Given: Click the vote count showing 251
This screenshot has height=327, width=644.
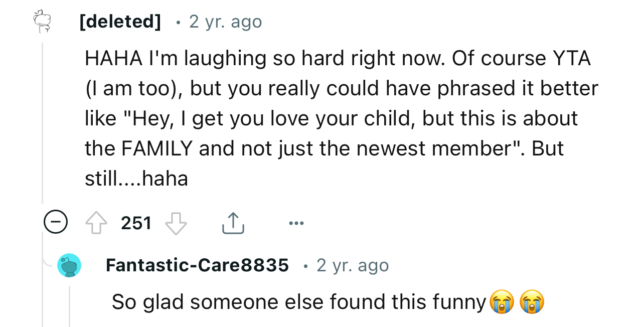Looking at the screenshot, I should (135, 222).
